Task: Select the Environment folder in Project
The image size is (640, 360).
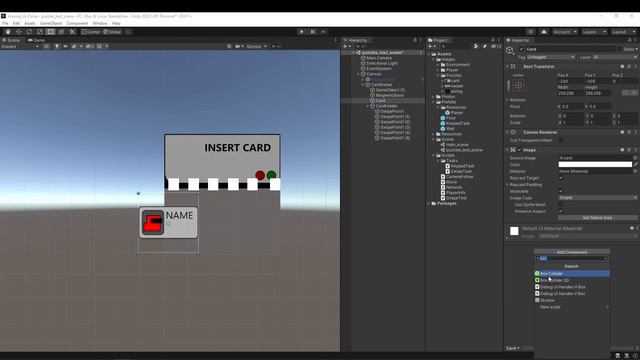Action: point(457,64)
